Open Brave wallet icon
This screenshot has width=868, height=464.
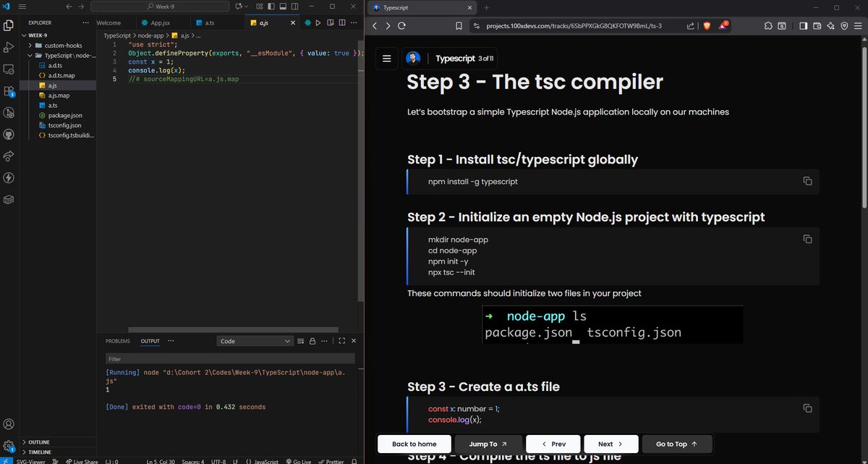(817, 26)
